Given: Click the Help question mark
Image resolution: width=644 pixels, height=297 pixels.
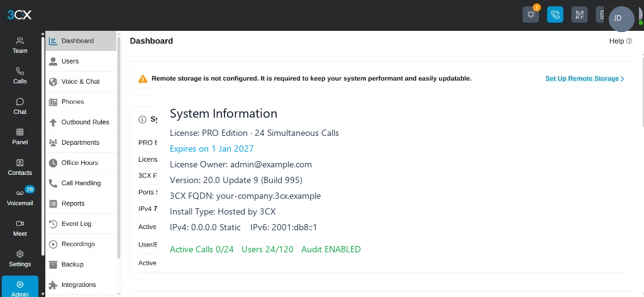Looking at the screenshot, I should tap(629, 41).
